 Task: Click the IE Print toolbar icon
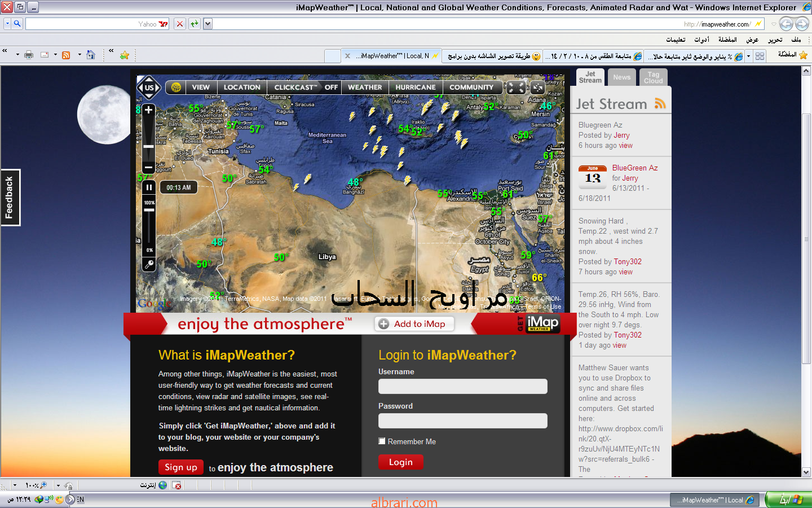coord(29,55)
